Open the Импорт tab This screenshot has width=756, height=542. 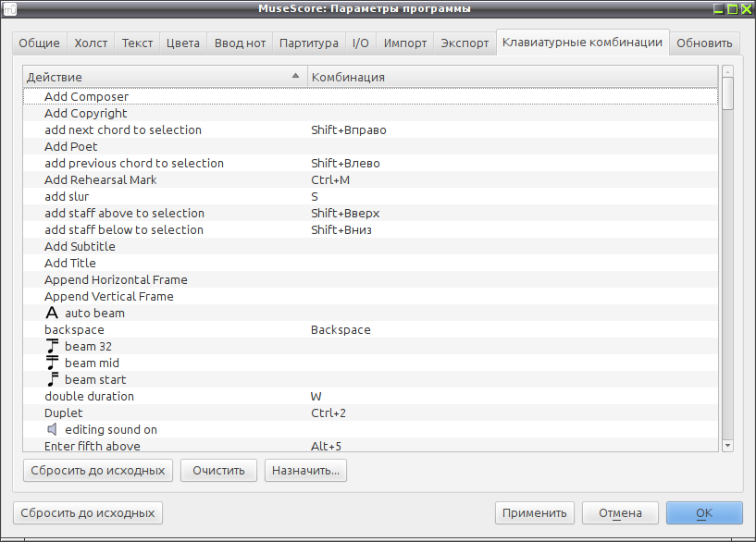click(405, 43)
